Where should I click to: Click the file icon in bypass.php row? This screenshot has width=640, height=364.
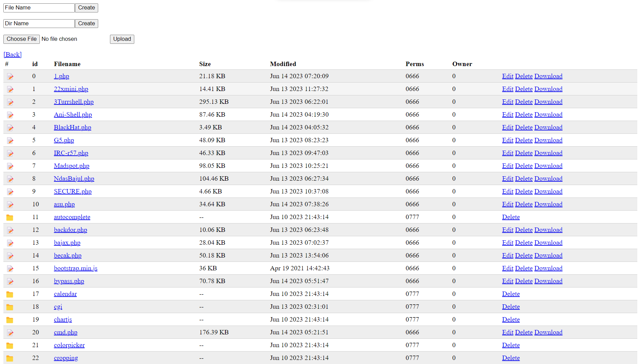tap(10, 281)
